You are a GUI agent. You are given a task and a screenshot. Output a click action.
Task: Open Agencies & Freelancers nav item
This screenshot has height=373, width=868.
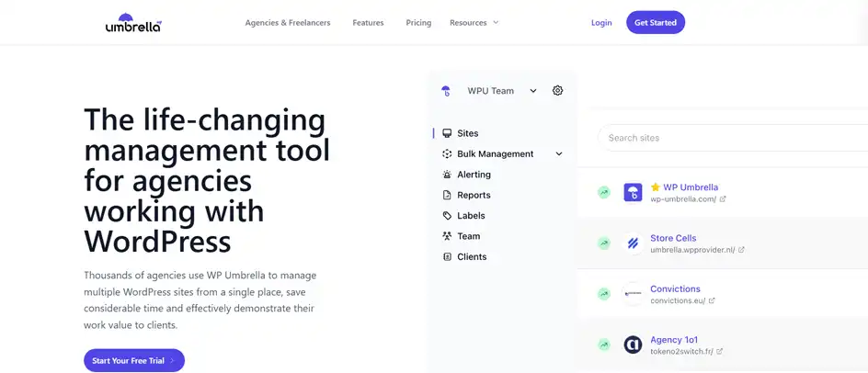[x=288, y=23]
